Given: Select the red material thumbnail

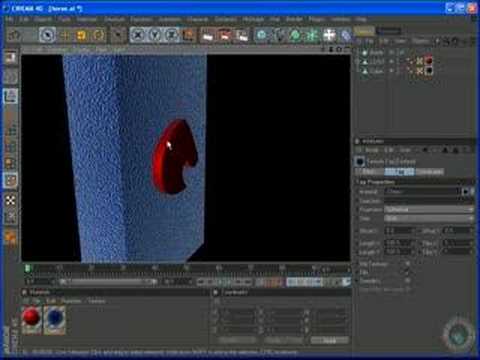Looking at the screenshot, I should tap(32, 318).
